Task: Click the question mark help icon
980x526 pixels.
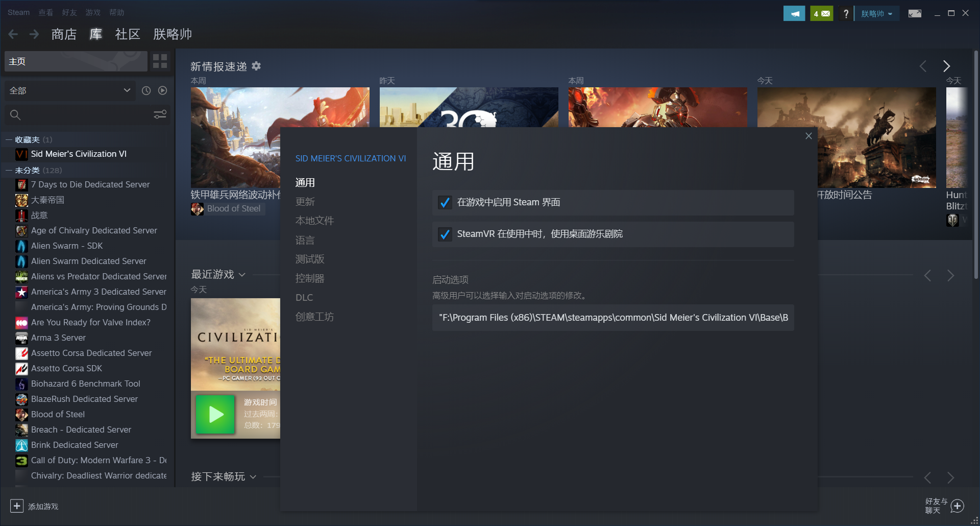Action: [x=846, y=14]
